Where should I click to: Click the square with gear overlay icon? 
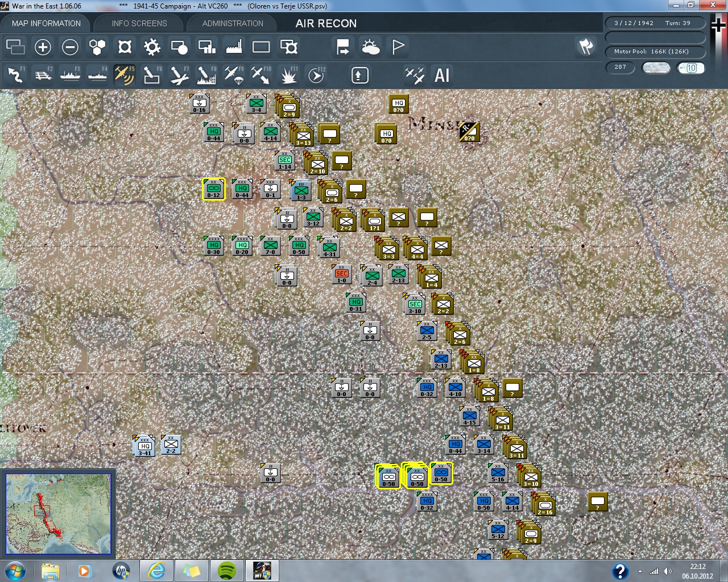click(x=288, y=47)
